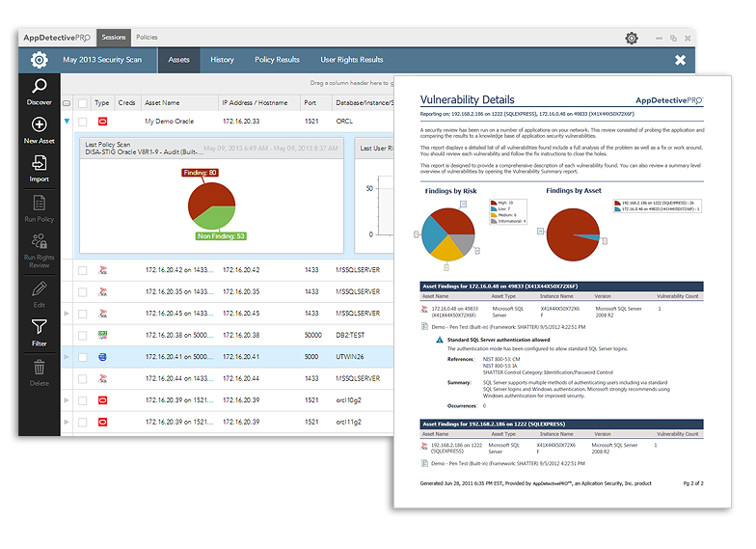The image size is (756, 549).
Task: Expand the UTWIN26 asset row
Action: (67, 356)
